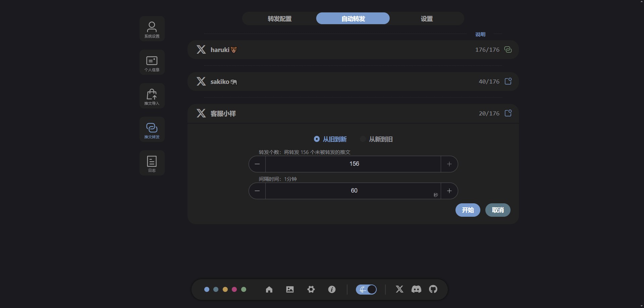Viewport: 644px width, 308px height.
Task: Increase the 转发个数 count with plus
Action: (x=449, y=164)
